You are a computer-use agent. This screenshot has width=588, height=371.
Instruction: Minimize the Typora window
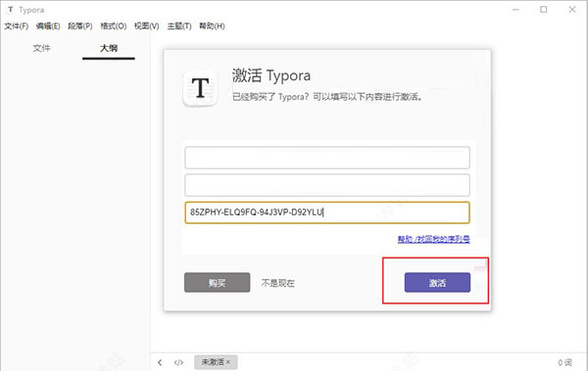pos(515,10)
